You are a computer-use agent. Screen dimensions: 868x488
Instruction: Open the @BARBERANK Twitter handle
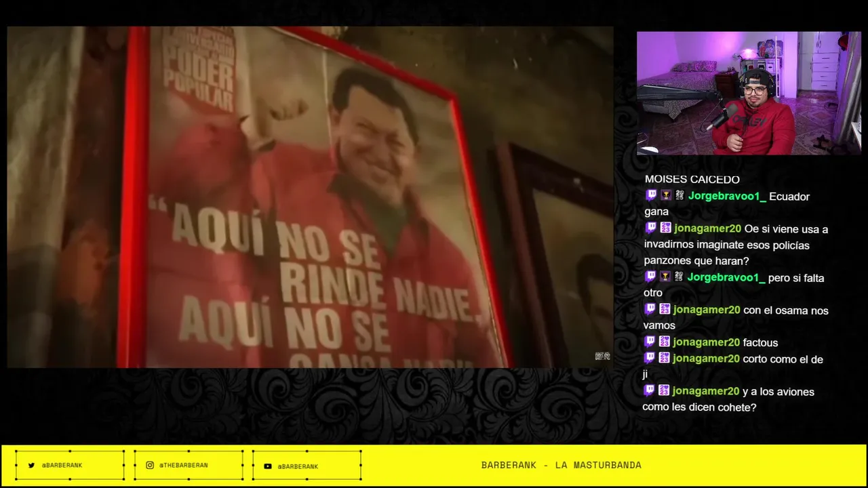(62, 466)
